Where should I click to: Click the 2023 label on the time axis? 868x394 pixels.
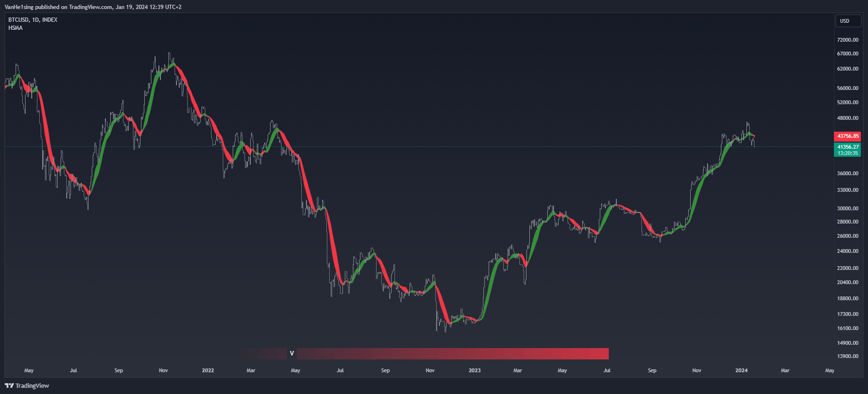point(474,370)
